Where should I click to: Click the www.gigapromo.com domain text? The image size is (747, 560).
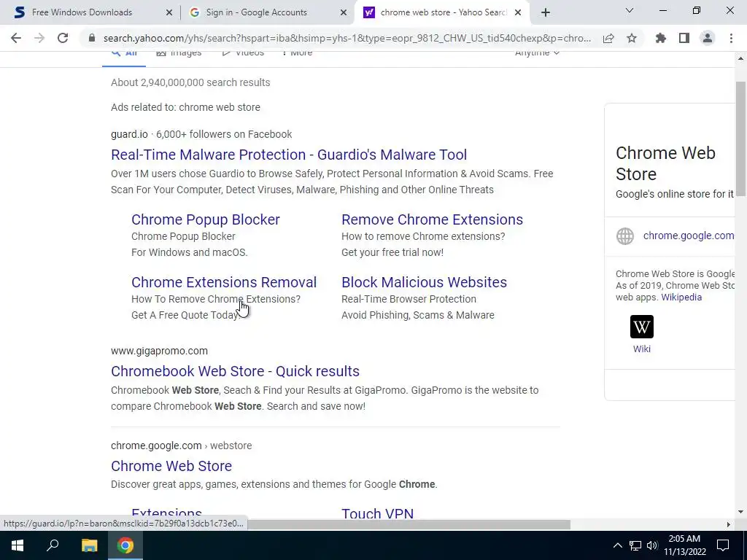[159, 351]
